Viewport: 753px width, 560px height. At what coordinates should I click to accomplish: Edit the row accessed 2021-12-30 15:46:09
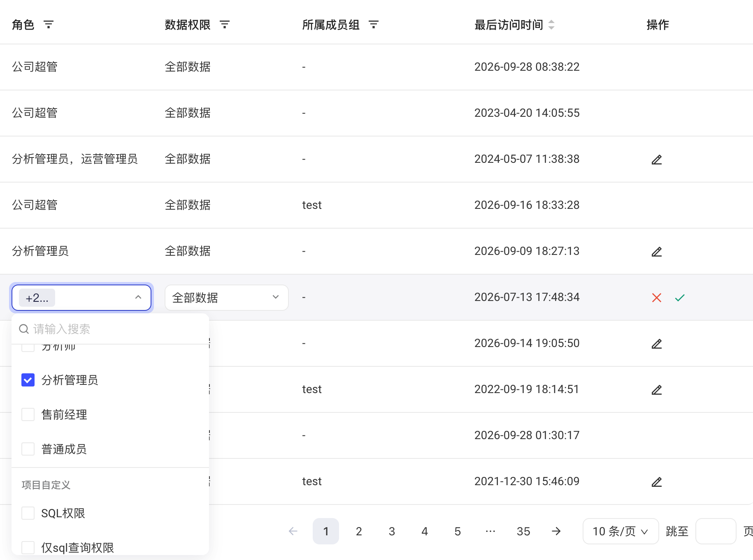point(657,482)
